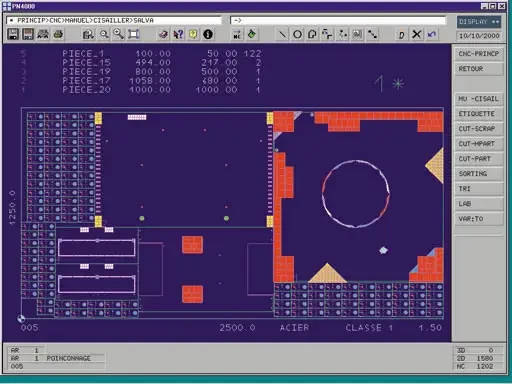Viewport: 512px width, 384px height.
Task: Click the printer icon in toolbar
Action: pos(58,34)
